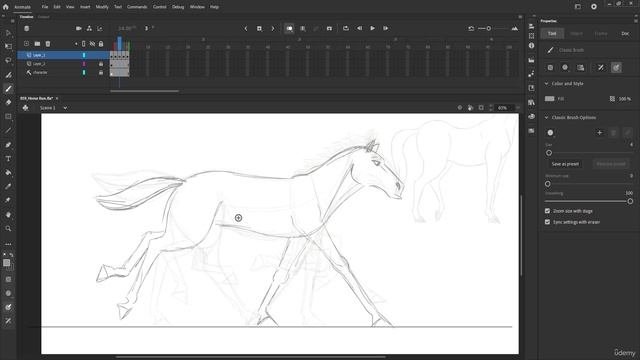Create a new layer in the timeline
The height and width of the screenshot is (360, 640).
(27, 44)
